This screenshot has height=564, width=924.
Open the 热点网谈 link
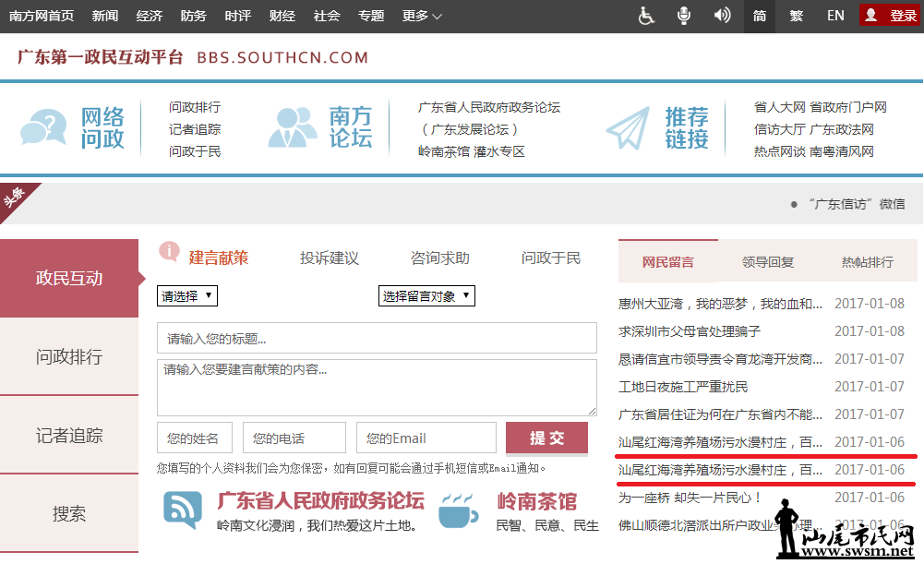[780, 151]
